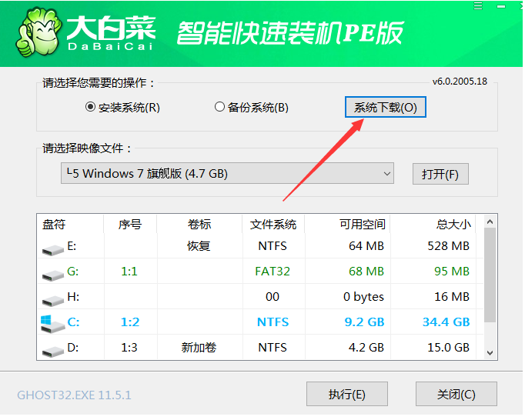Click the 4.2 GB free space cell

[x=366, y=348]
